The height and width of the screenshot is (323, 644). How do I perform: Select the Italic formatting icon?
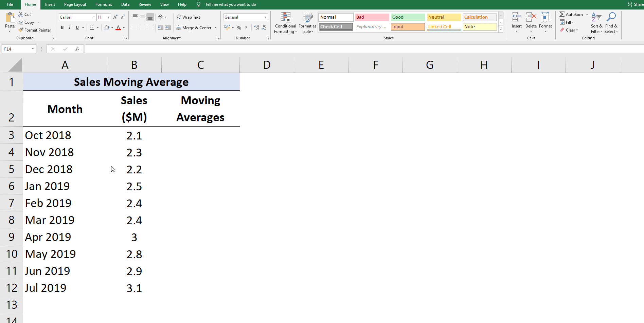pos(70,27)
